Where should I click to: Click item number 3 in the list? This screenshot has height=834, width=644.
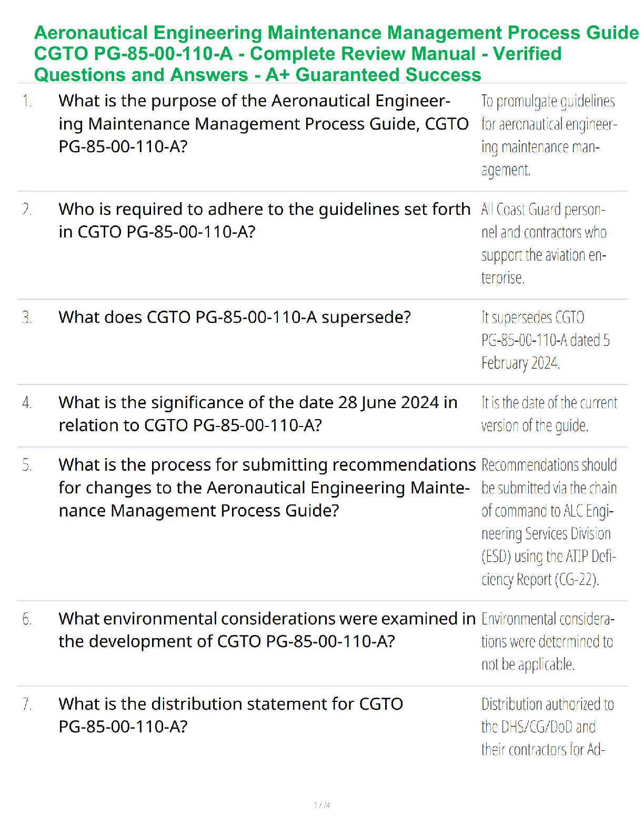27,317
